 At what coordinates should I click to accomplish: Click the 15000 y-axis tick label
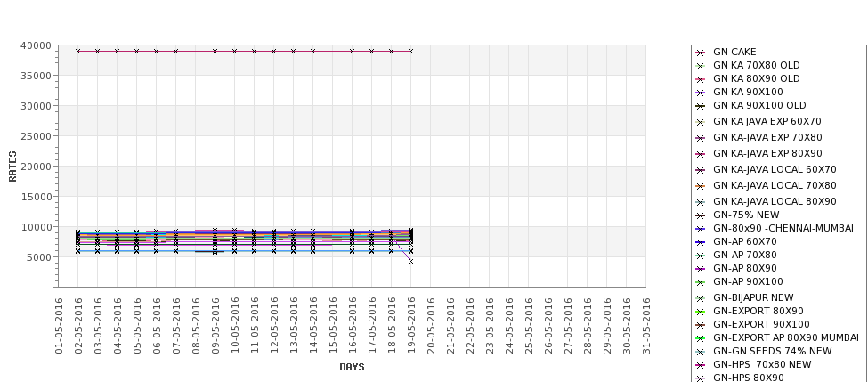tap(36, 197)
